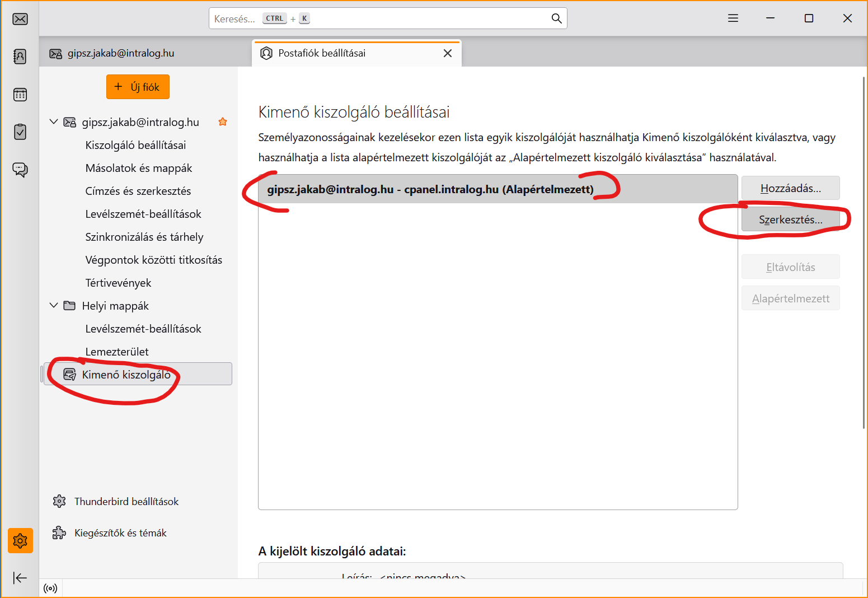The image size is (868, 598).
Task: Open the Calendar space icon
Action: click(x=20, y=95)
